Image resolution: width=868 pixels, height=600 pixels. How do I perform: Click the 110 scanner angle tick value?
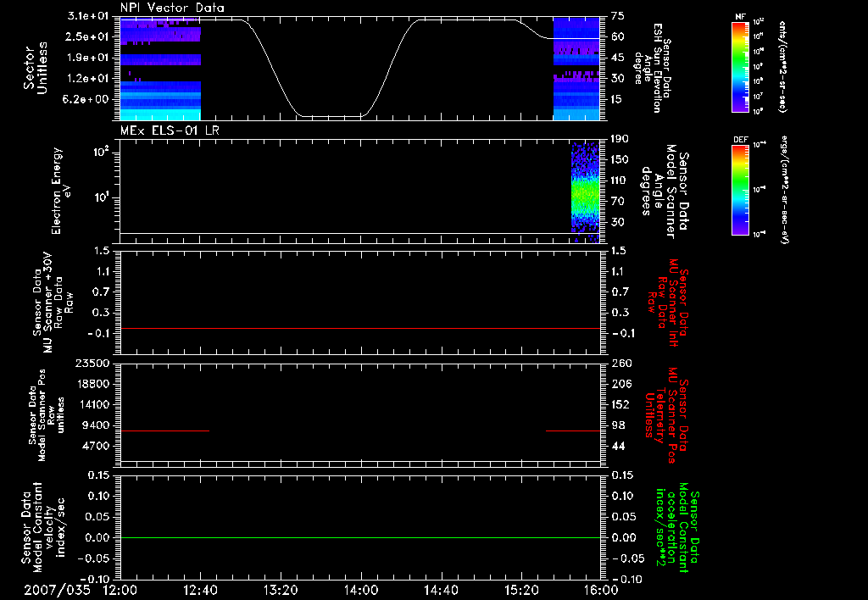[620, 181]
